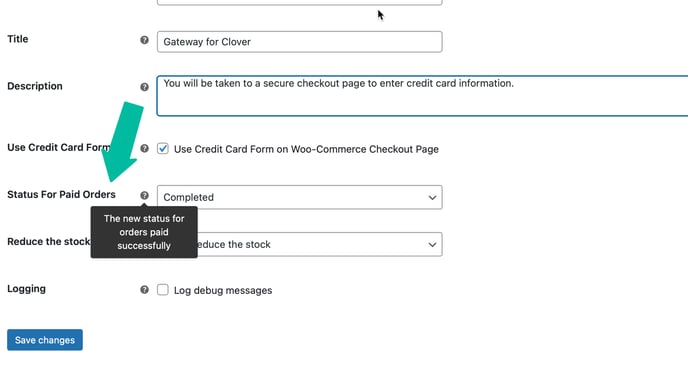Open the Completed status dropdown
This screenshot has width=688, height=388.
point(300,197)
